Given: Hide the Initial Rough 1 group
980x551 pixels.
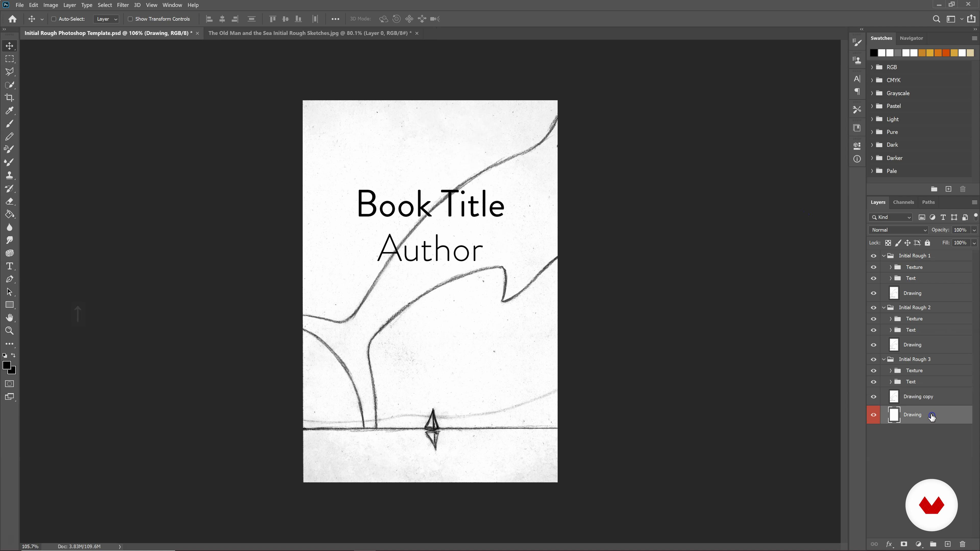Looking at the screenshot, I should pos(874,256).
